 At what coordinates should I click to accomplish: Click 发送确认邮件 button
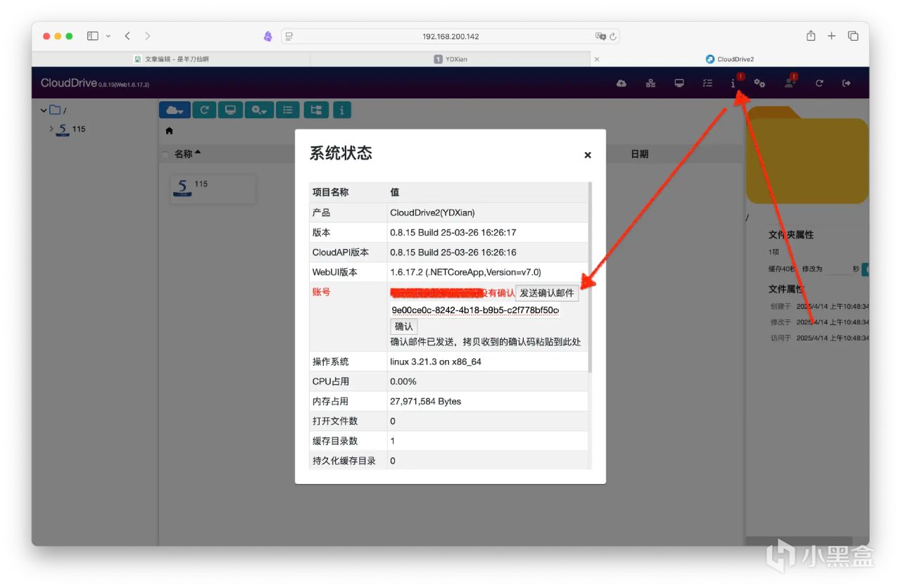click(547, 293)
